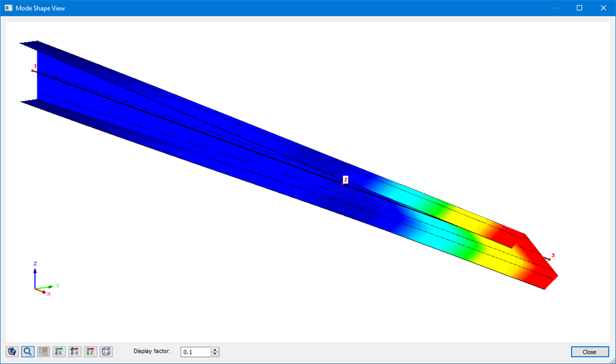Activate the rotate view tool
The height and width of the screenshot is (364, 616).
click(12, 351)
